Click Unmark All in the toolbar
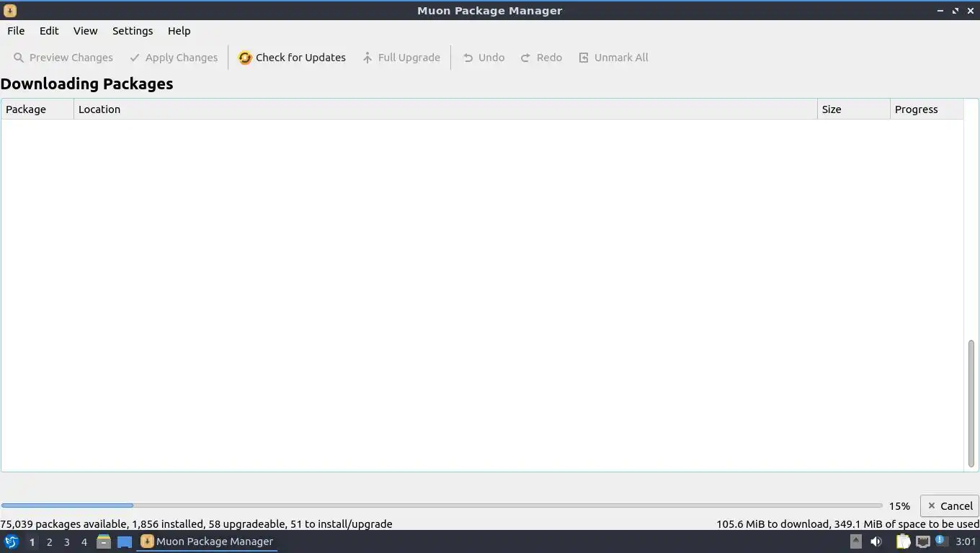 pyautogui.click(x=613, y=58)
